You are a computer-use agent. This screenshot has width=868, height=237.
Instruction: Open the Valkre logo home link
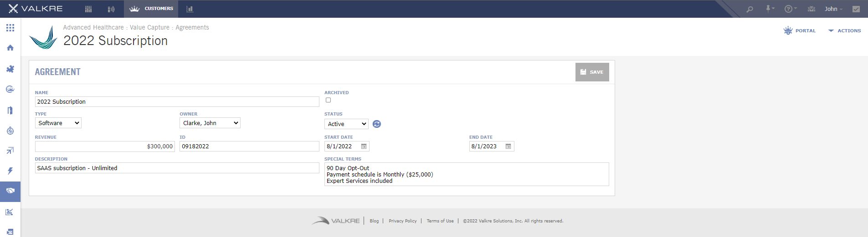[x=36, y=9]
